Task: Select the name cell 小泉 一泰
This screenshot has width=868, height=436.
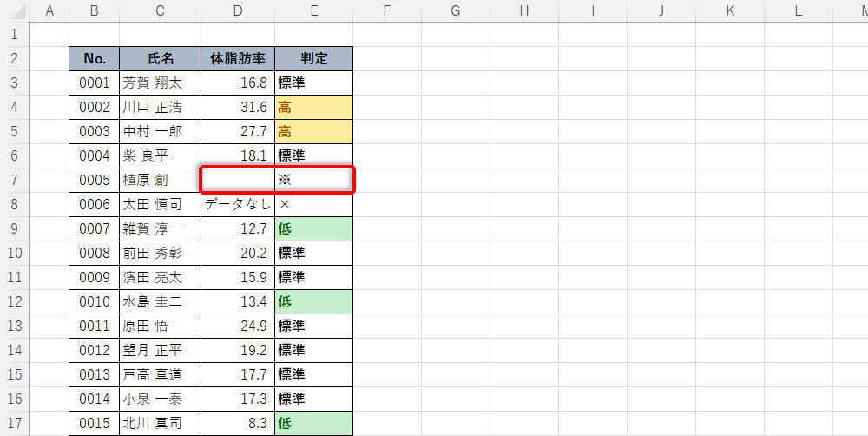Action: (x=160, y=399)
